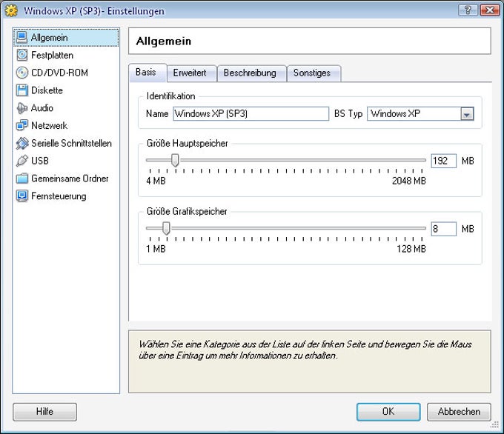Open the Audio speaker icon
This screenshot has height=434, width=504.
(21, 108)
